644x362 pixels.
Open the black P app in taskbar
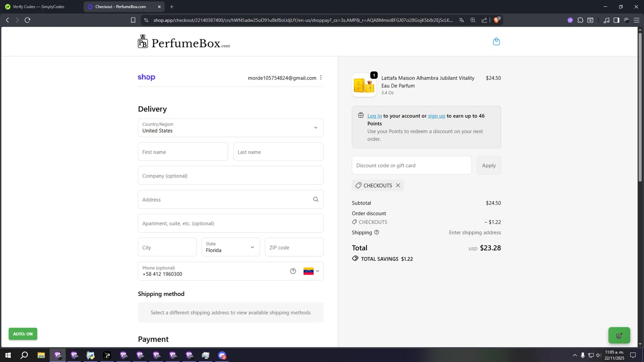(107, 355)
